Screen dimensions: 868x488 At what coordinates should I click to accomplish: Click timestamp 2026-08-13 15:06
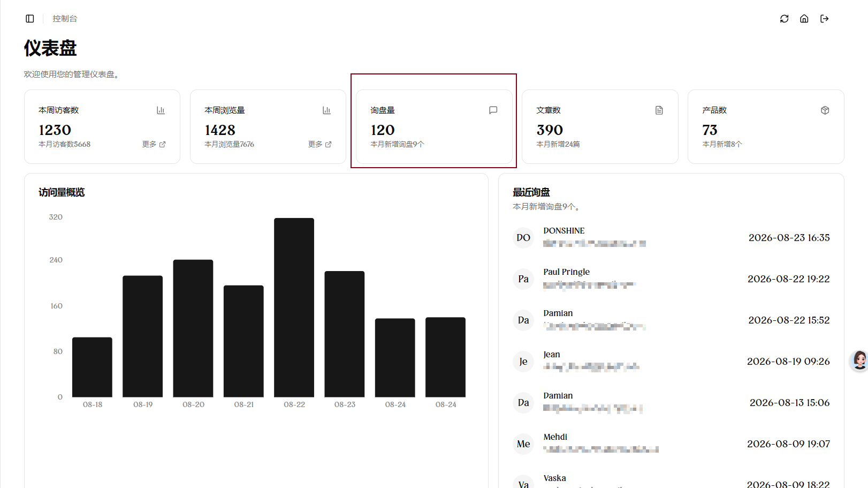point(790,403)
